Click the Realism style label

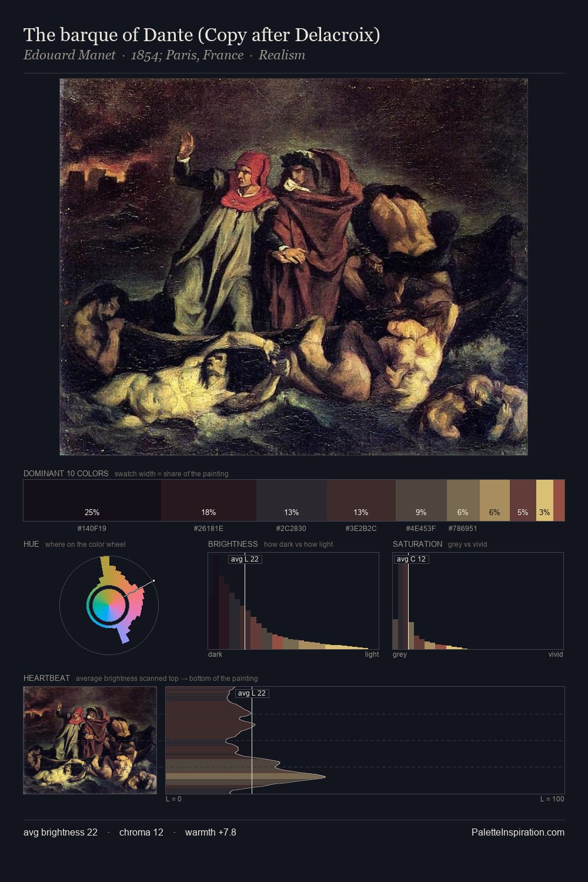(282, 55)
